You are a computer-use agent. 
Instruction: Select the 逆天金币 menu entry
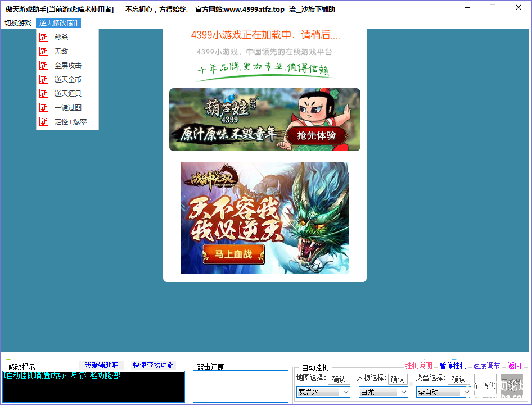[67, 79]
